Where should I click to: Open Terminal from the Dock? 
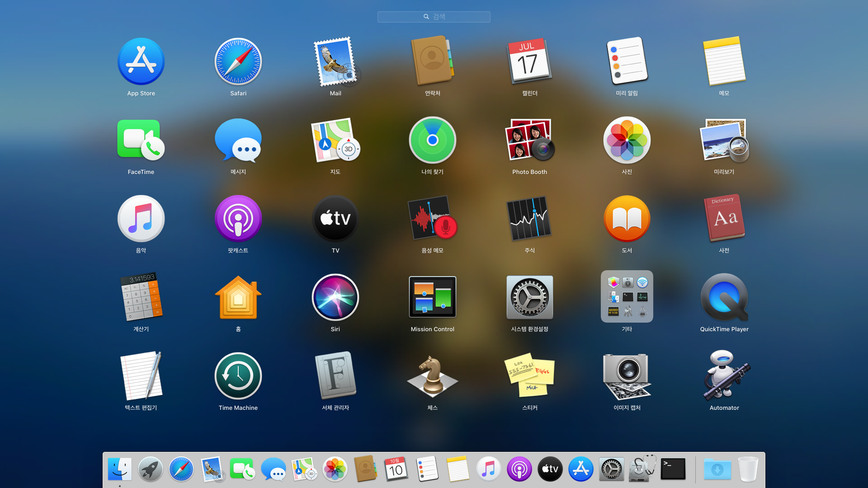coord(673,469)
